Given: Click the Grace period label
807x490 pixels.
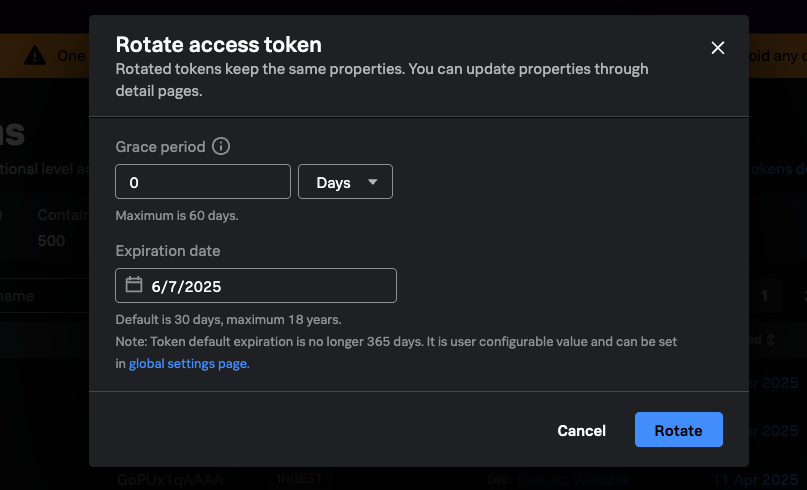Looking at the screenshot, I should (x=160, y=147).
